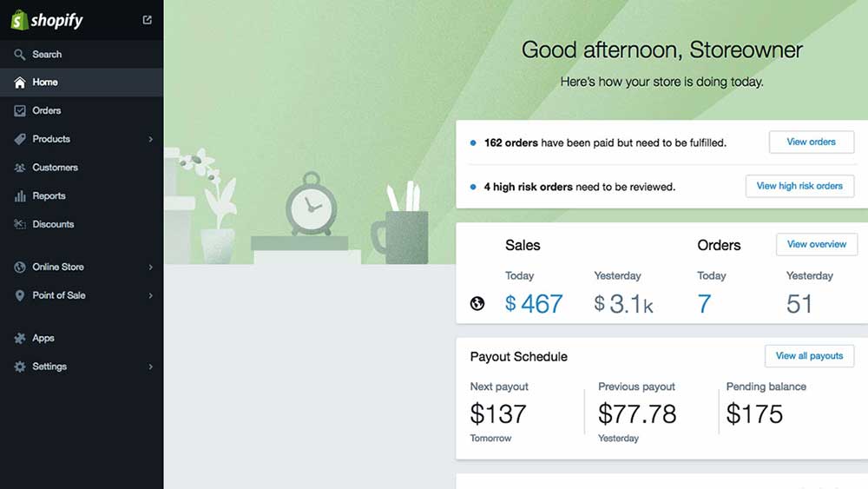Click View high risk orders button
The height and width of the screenshot is (489, 868).
point(799,186)
